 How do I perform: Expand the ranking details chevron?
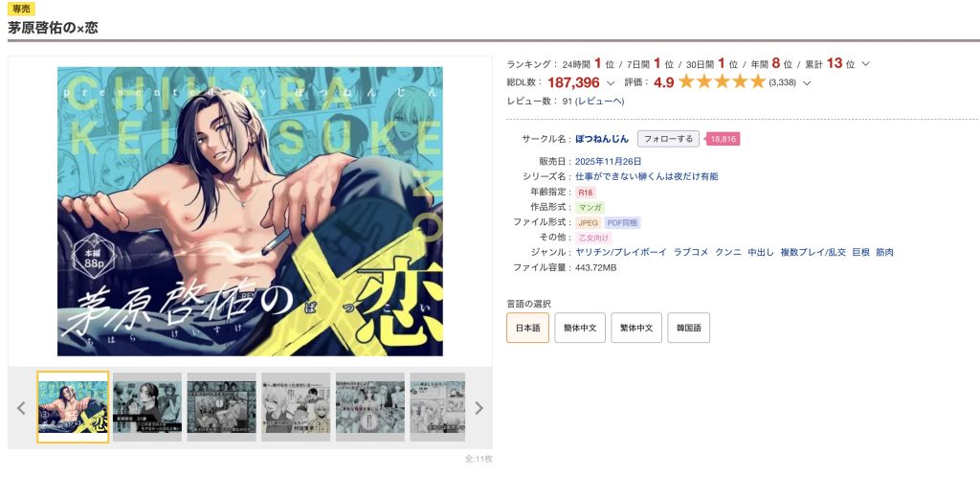(865, 64)
